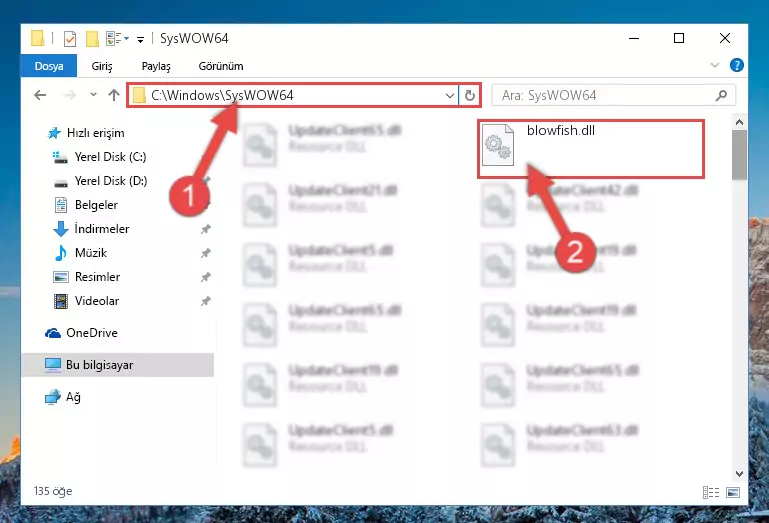Image resolution: width=769 pixels, height=523 pixels.
Task: Refresh the SysWOW64 folder
Action: 469,95
